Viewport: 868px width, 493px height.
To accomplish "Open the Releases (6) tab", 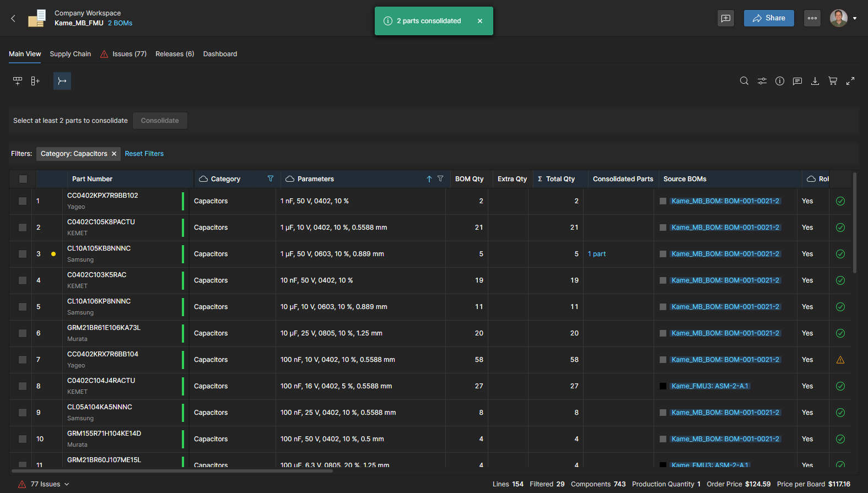I will [174, 54].
